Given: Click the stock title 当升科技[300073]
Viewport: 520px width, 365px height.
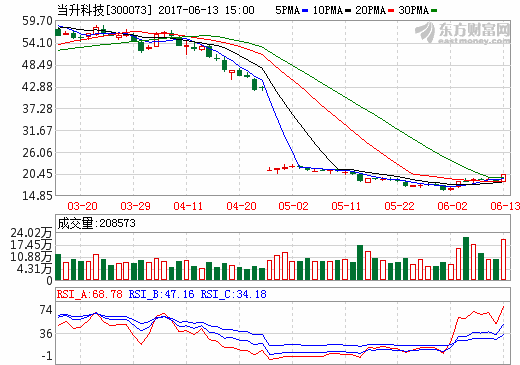Looking at the screenshot, I should point(104,10).
